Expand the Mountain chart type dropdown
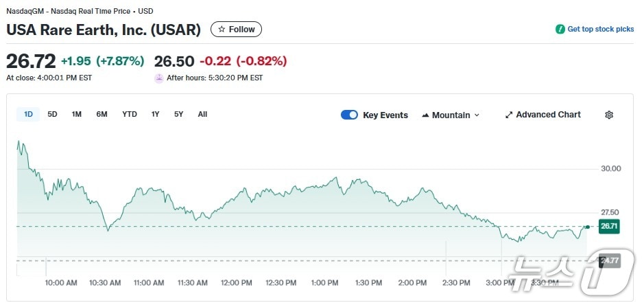Screen dimensions: 644x305 tap(477, 115)
